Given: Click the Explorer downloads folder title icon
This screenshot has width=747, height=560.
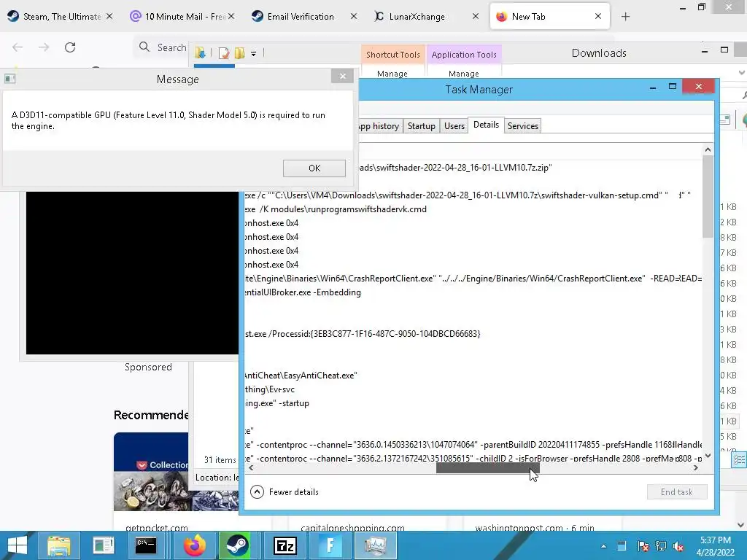Looking at the screenshot, I should click(x=200, y=52).
